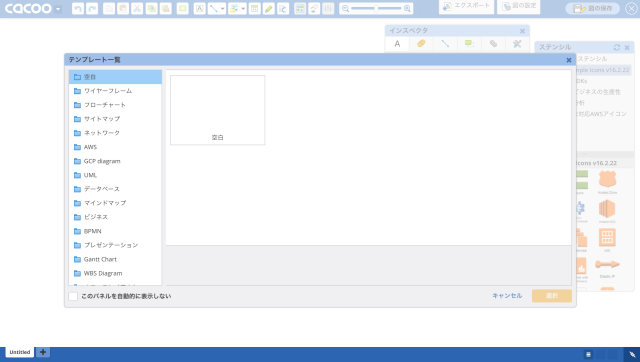Click the Zoom in magnifier icon

407,9
